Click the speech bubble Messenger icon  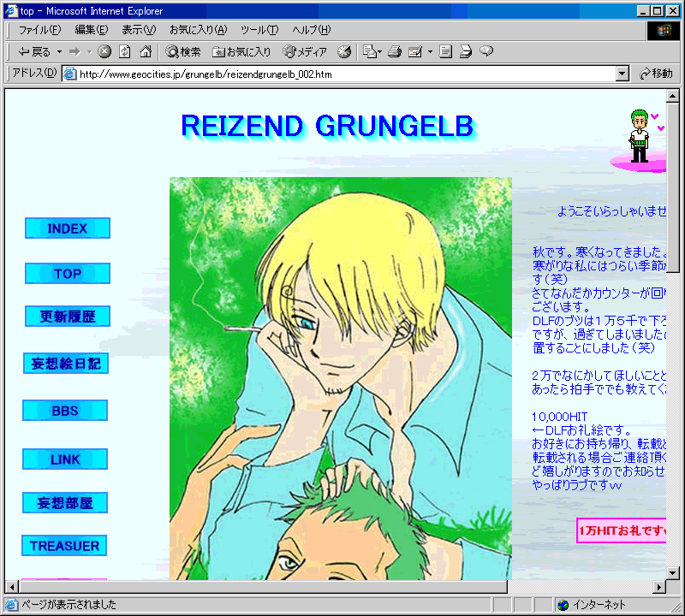point(486,51)
